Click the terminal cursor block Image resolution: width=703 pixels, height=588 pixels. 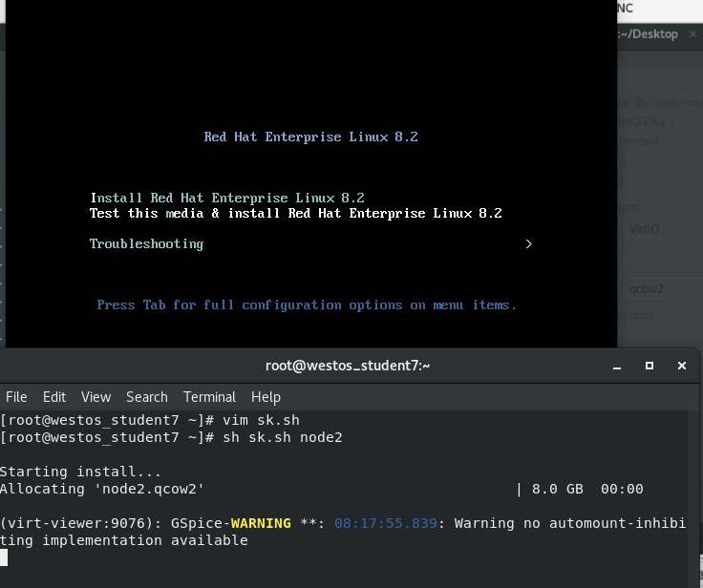[4, 557]
